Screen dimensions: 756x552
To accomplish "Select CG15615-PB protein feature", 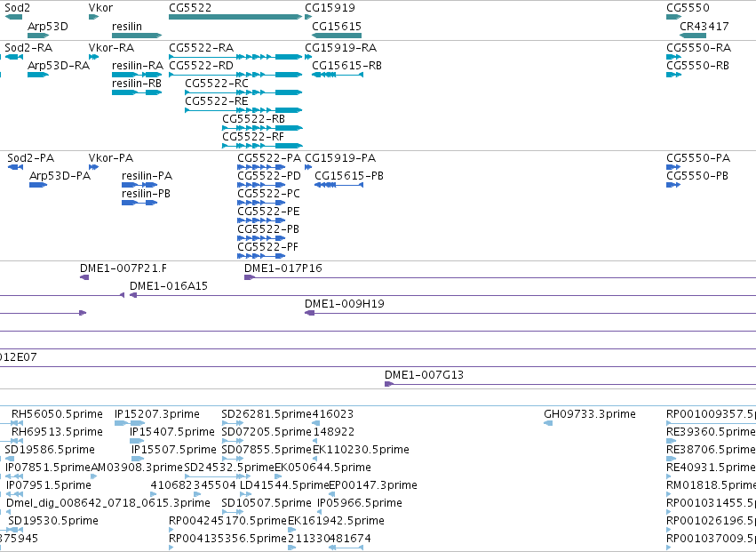I will (x=338, y=185).
